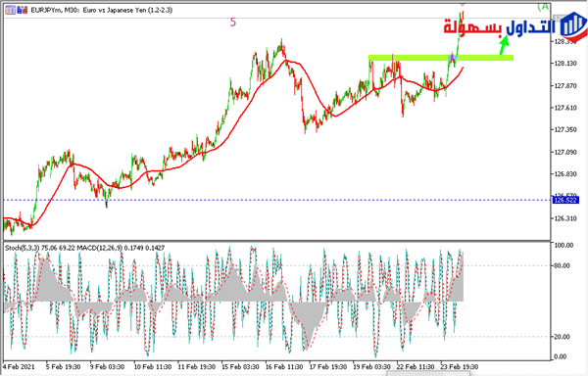Click the 11 Feb 19:30 time label

pos(197,366)
